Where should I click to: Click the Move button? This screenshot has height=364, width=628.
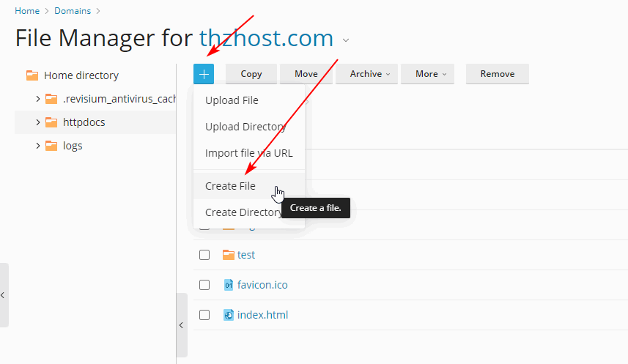click(x=306, y=74)
